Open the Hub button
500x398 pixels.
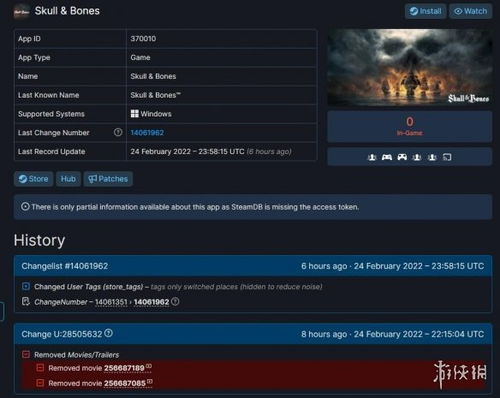click(68, 179)
